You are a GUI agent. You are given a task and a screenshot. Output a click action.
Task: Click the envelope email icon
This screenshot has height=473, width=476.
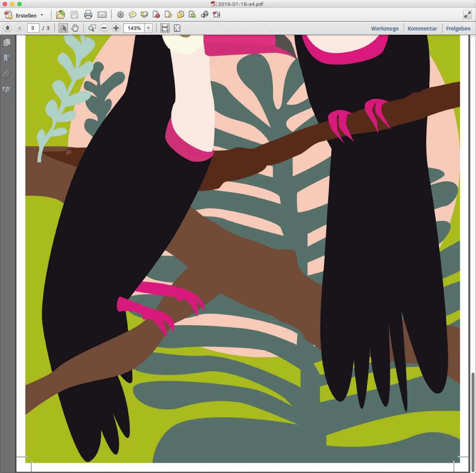(x=102, y=15)
